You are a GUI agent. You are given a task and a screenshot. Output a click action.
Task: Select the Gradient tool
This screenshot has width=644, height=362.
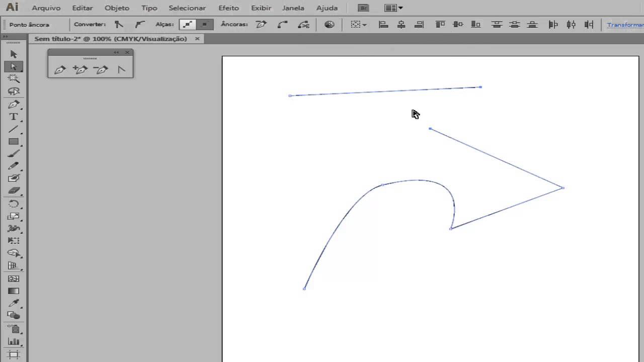pos(14,291)
